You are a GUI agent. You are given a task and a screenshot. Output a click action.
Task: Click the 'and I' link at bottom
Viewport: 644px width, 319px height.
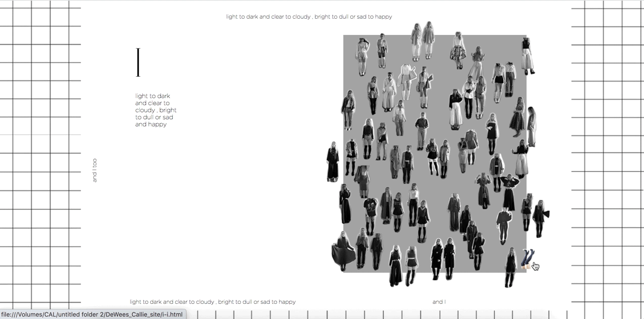439,302
